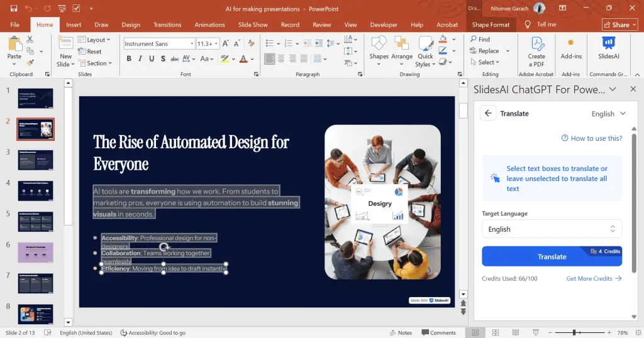
Task: Click the slide title text box
Action: pyautogui.click(x=191, y=153)
